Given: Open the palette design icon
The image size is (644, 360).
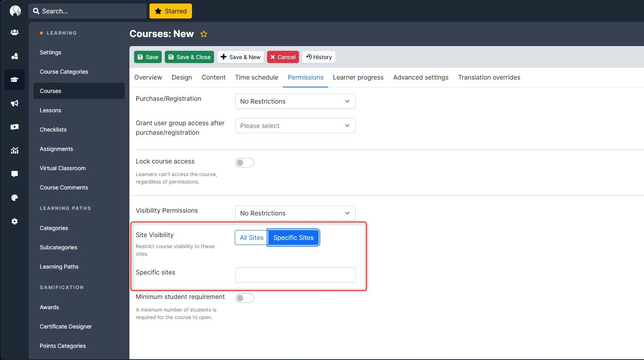Looking at the screenshot, I should click(x=15, y=198).
